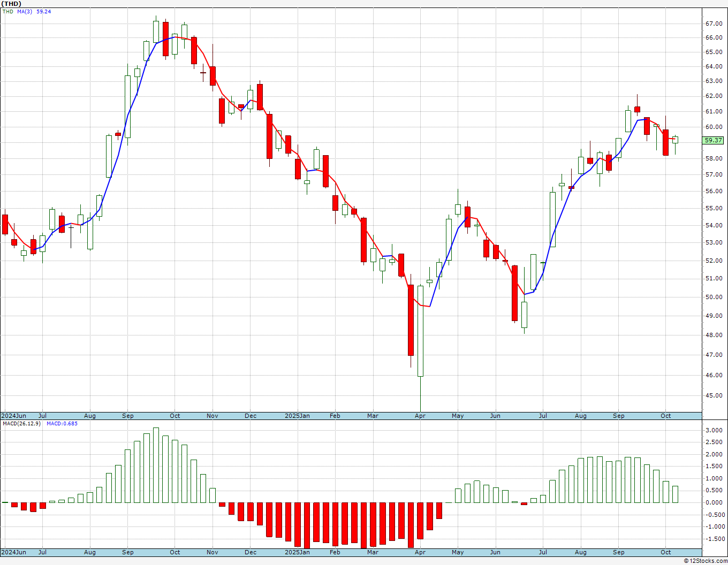Click the 66.00 price axis label
The height and width of the screenshot is (565, 728).
(x=714, y=37)
